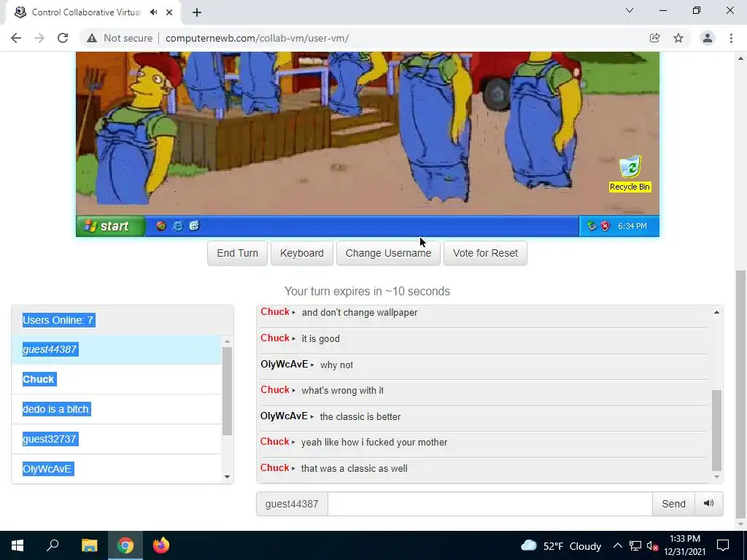The image size is (747, 560).
Task: Open the Chrome profile avatar icon
Action: [x=708, y=38]
